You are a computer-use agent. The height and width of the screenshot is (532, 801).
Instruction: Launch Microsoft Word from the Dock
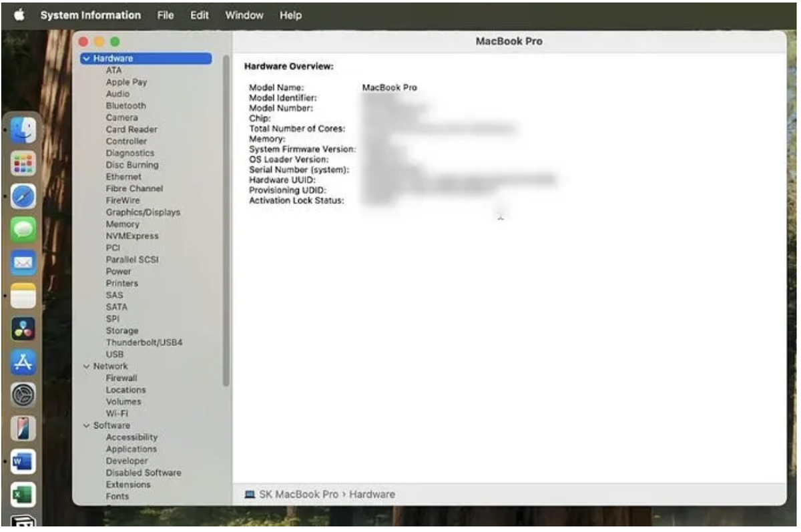[23, 461]
